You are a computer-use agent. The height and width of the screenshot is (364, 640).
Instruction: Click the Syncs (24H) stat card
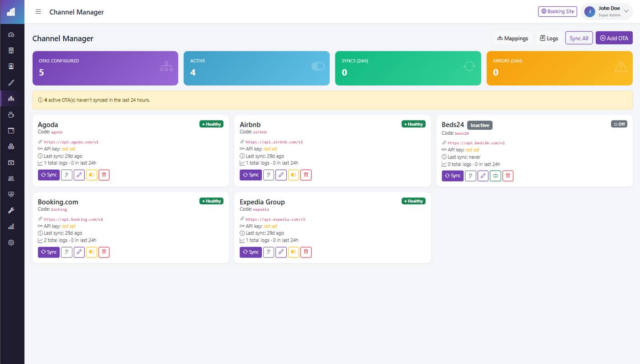[408, 68]
